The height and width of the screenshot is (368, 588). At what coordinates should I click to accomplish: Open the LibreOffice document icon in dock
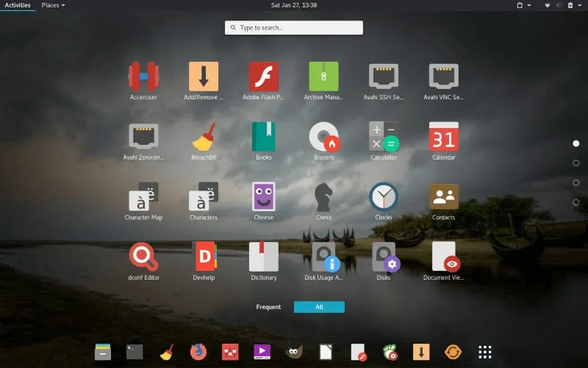click(326, 352)
